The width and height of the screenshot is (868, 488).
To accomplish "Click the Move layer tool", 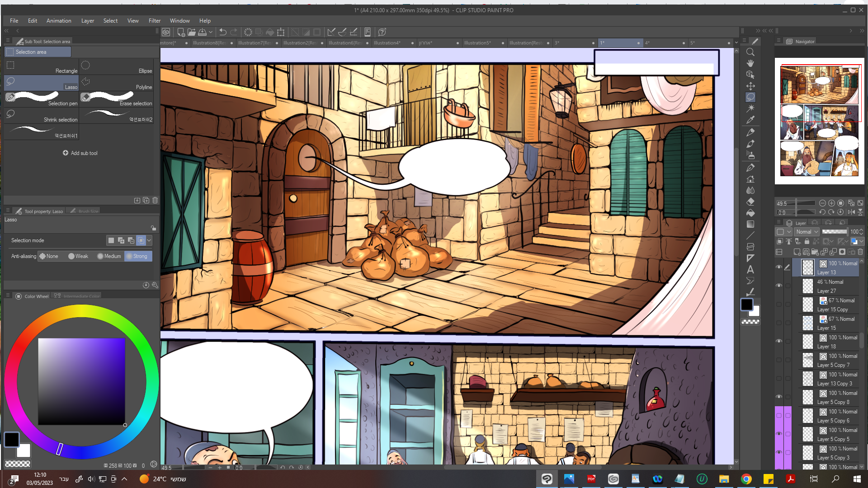I will click(750, 86).
